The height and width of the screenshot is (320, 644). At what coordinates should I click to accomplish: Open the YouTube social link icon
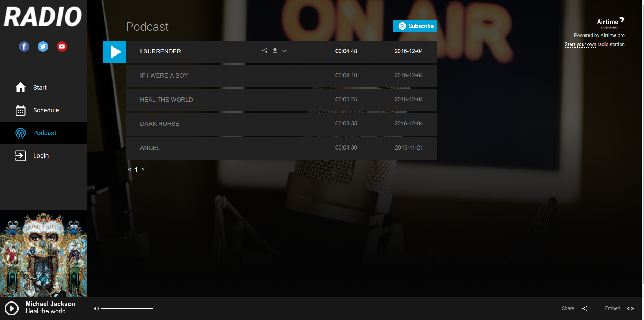point(62,46)
